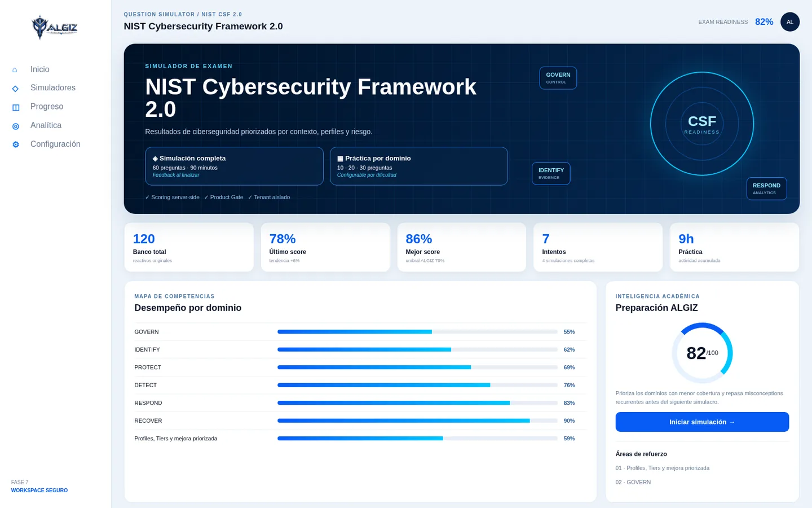This screenshot has width=812, height=508.
Task: Click the 'Áreas de refuerzo' heading
Action: coord(641,454)
